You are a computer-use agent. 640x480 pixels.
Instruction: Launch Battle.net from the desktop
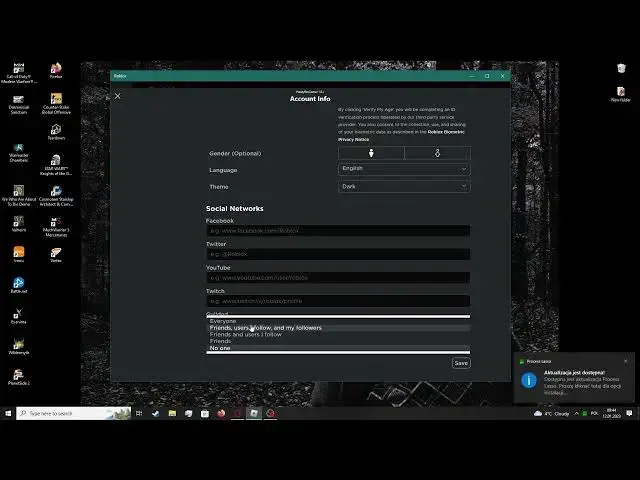point(19,285)
